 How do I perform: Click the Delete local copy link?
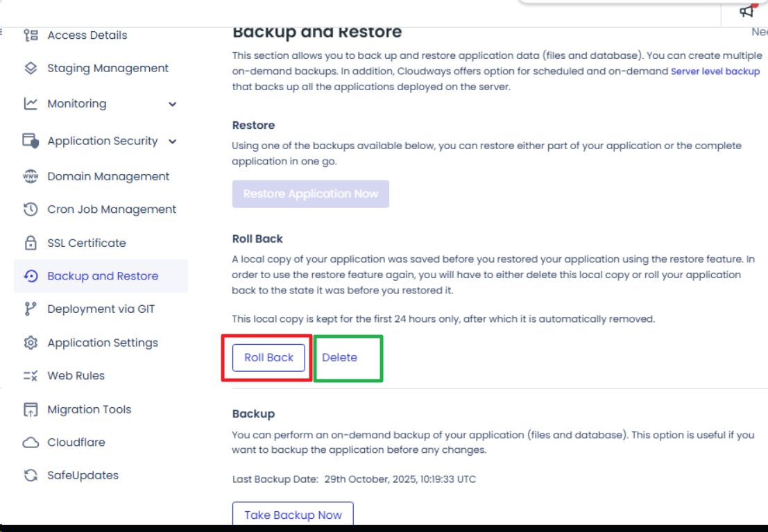[x=339, y=358]
